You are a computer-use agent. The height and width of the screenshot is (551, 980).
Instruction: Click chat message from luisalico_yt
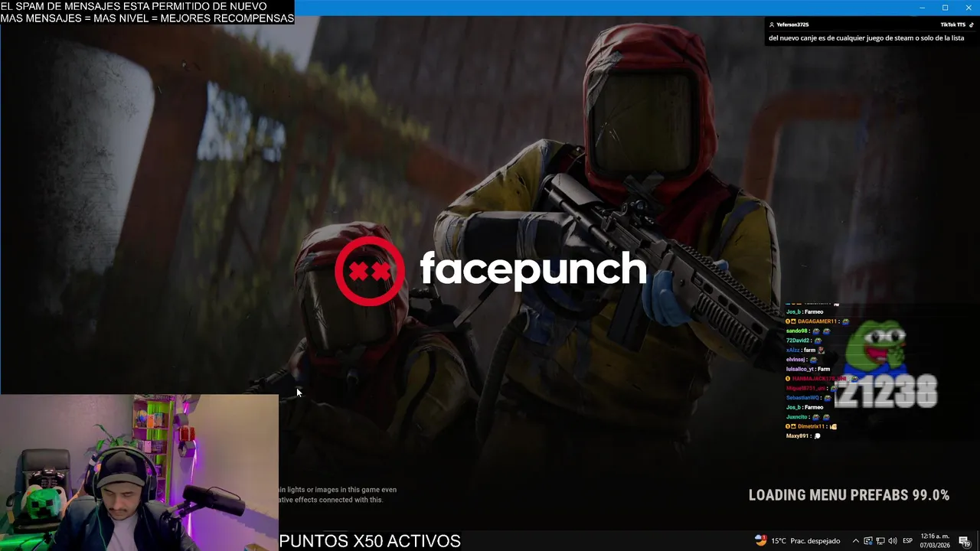(808, 369)
